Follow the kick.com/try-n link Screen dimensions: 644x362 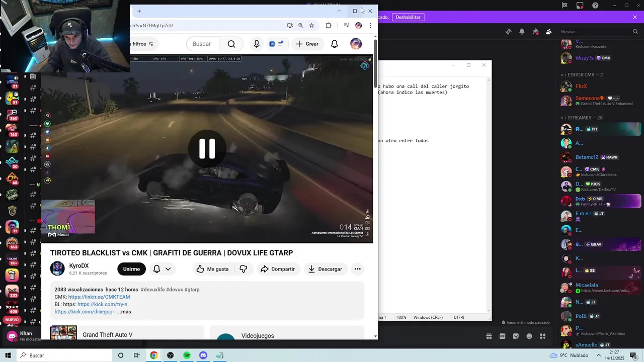click(x=102, y=304)
